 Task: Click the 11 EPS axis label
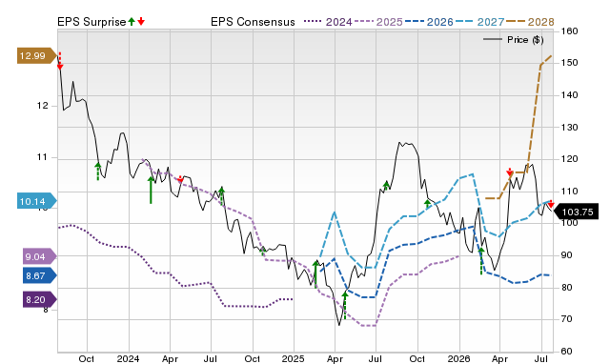pyautogui.click(x=42, y=157)
